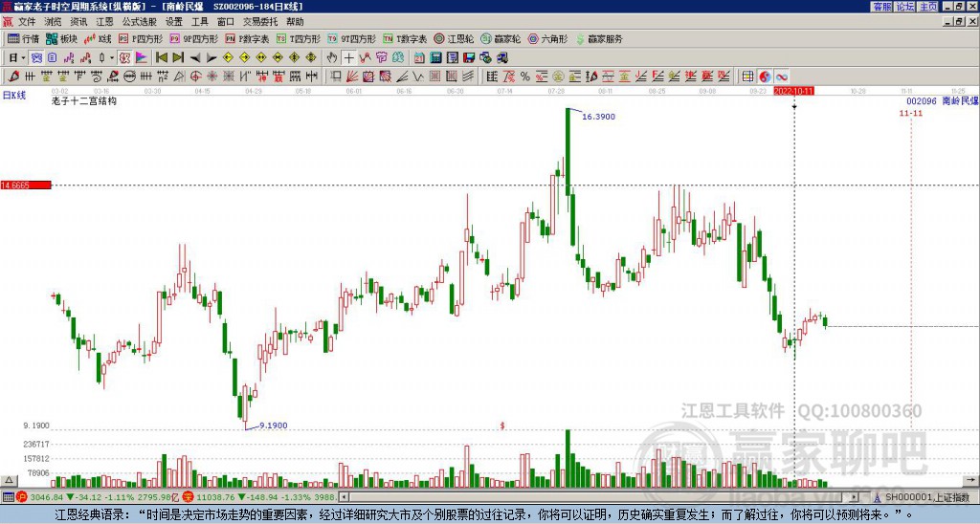Click horizontal scrollbar left arrow
The image size is (980, 524).
point(344,497)
